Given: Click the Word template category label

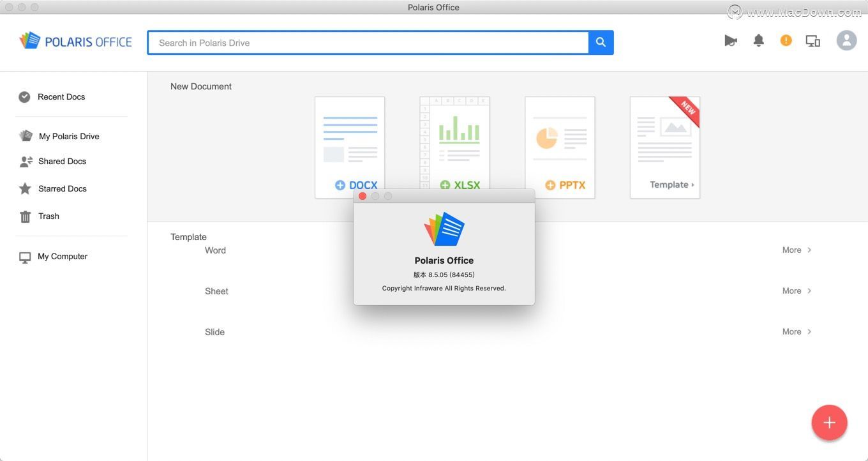Looking at the screenshot, I should tap(215, 250).
